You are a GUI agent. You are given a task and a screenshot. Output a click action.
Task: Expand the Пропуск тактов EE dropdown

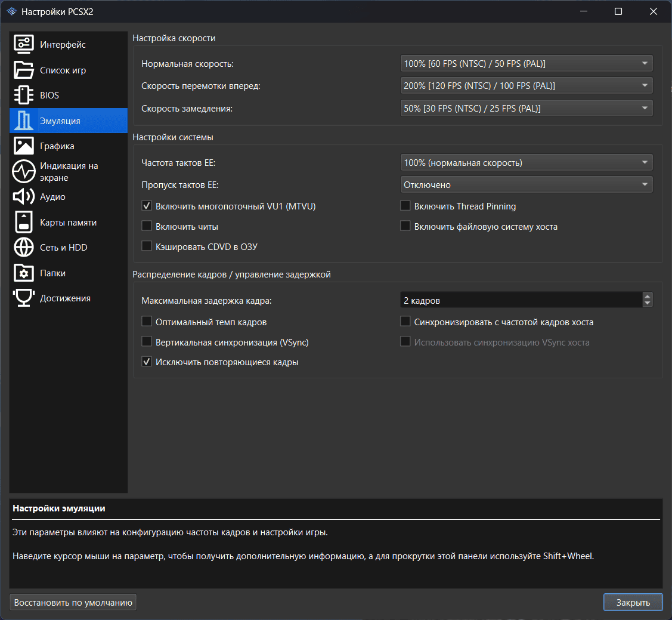[527, 185]
